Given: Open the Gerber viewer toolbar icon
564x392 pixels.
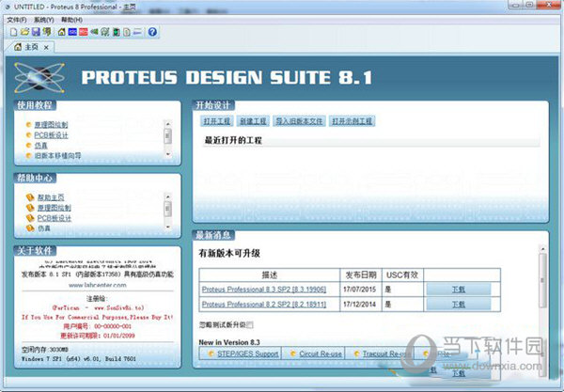Looking at the screenshot, I should coord(105,32).
